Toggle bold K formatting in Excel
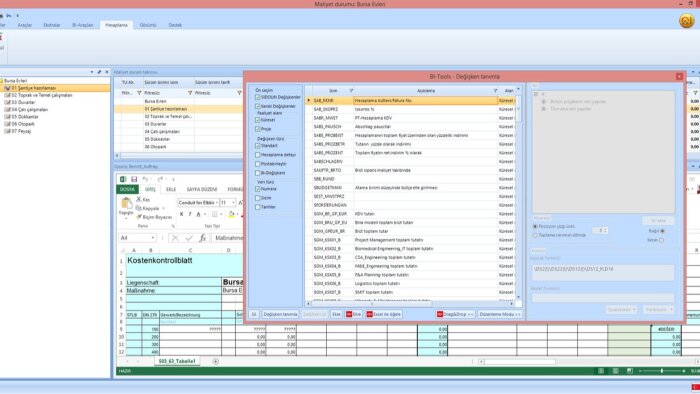Viewport: 700px width, 394px height. [181, 215]
